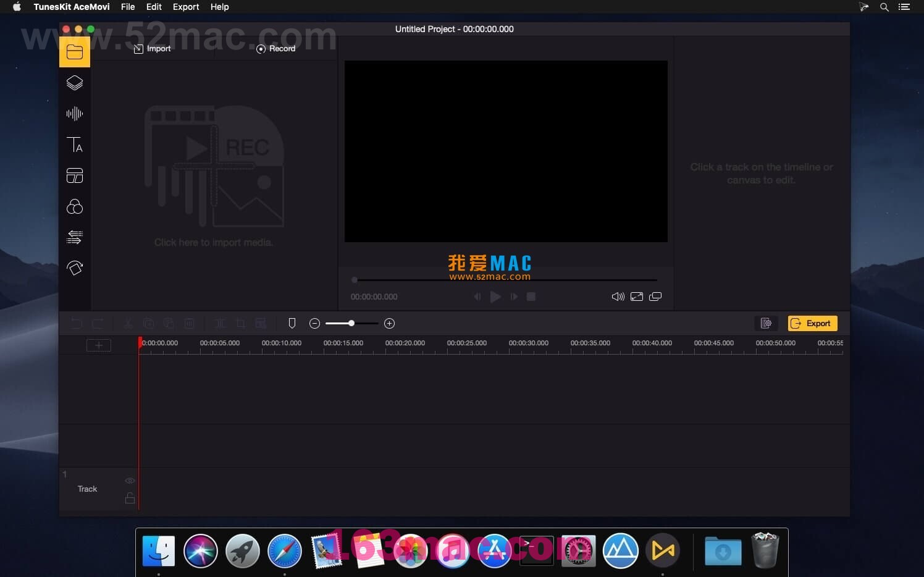Open the Apple menu
924x577 pixels.
tap(17, 7)
